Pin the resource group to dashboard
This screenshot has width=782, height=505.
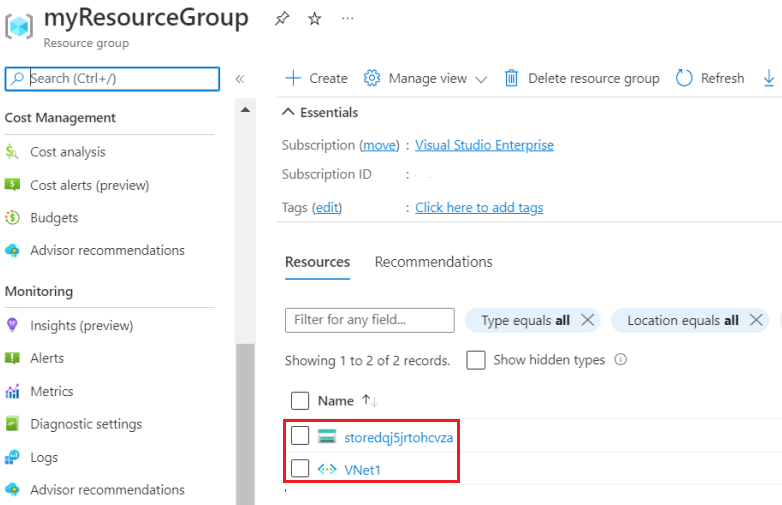pos(282,19)
